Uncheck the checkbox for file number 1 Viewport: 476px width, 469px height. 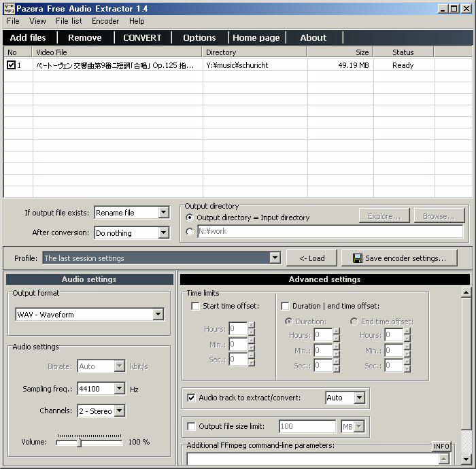[x=11, y=65]
